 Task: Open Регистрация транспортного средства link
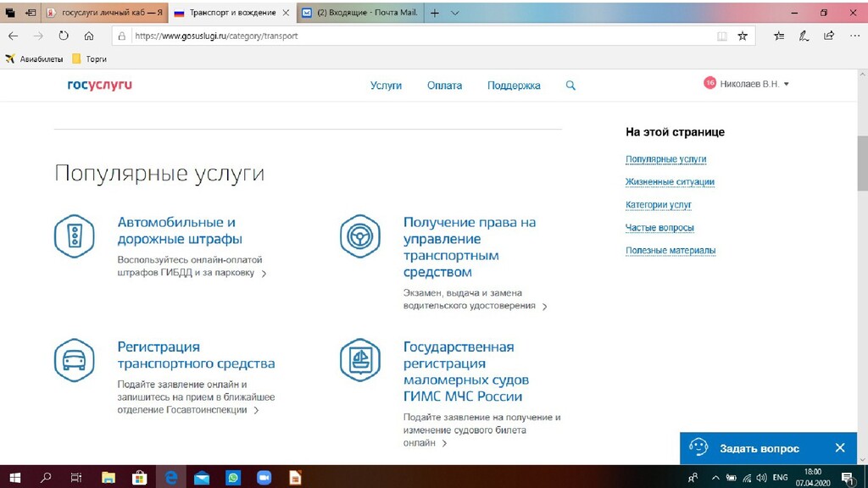[196, 355]
